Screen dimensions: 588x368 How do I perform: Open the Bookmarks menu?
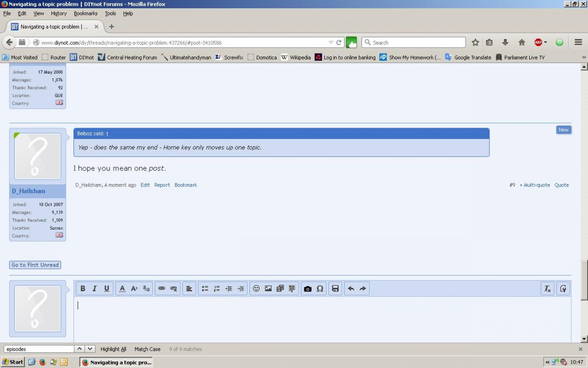[86, 14]
